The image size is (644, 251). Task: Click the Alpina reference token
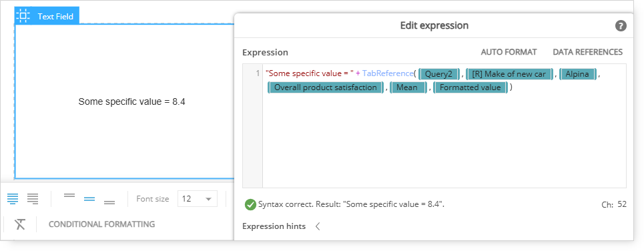[x=577, y=74]
